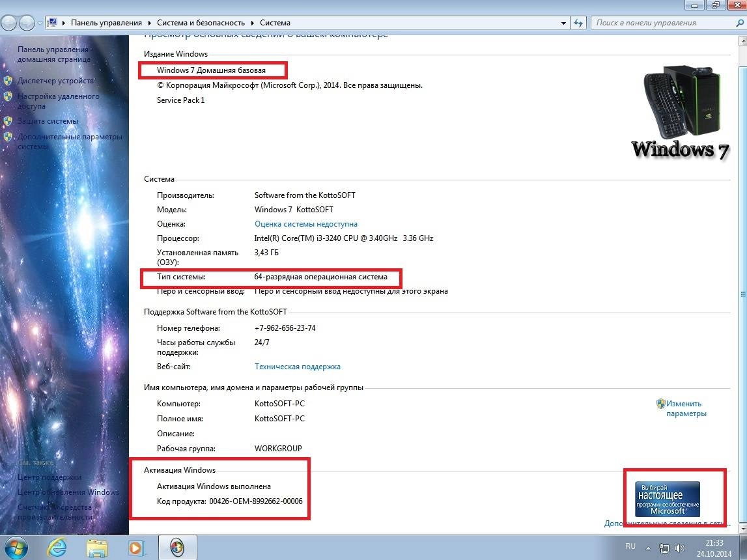Image resolution: width=747 pixels, height=560 pixels.
Task: Click shield icon beside Дополнительные параметры системы
Action: click(x=8, y=137)
